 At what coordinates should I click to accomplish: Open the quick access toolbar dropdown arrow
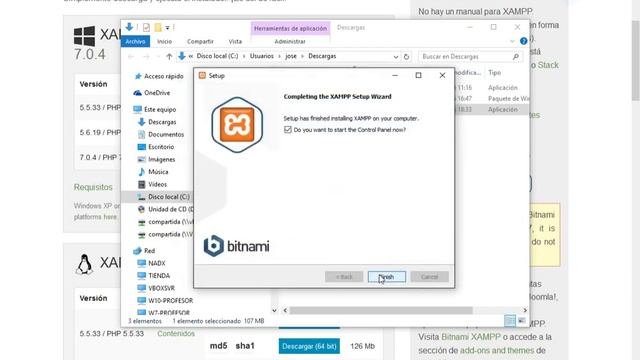pyautogui.click(x=167, y=28)
